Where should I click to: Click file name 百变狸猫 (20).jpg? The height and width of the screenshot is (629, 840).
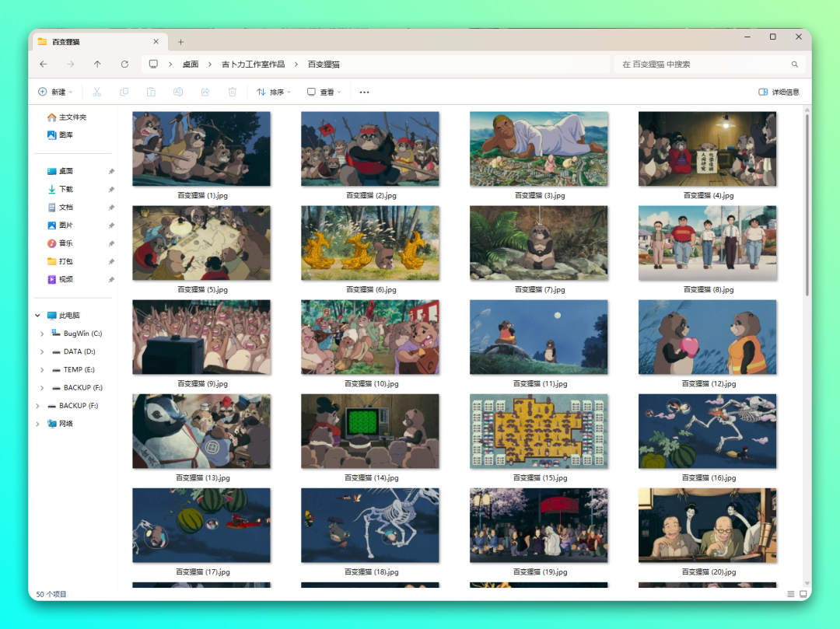pyautogui.click(x=709, y=572)
